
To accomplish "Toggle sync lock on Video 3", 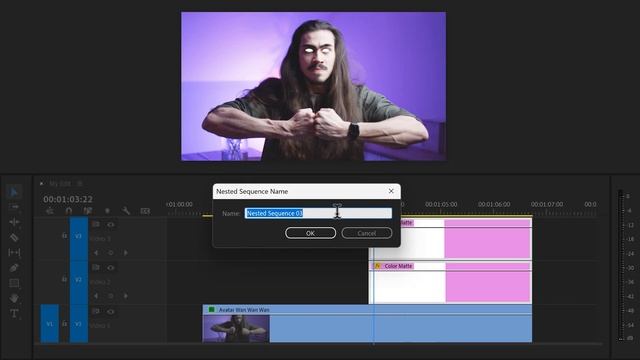I will click(96, 224).
